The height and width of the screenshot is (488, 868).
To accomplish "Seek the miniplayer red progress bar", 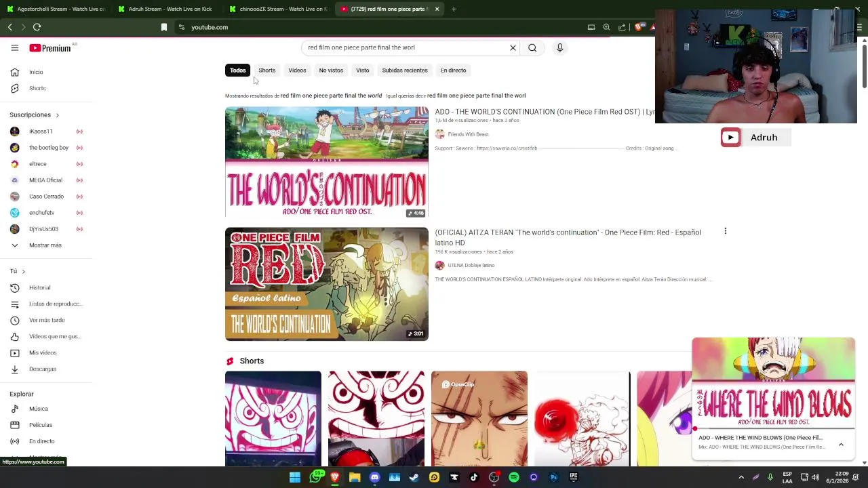I will point(773,429).
